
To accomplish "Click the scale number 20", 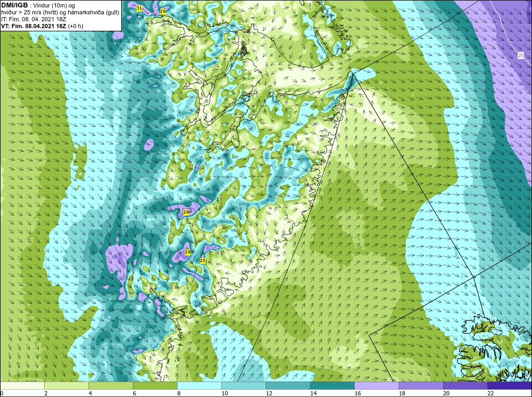I will [446, 393].
